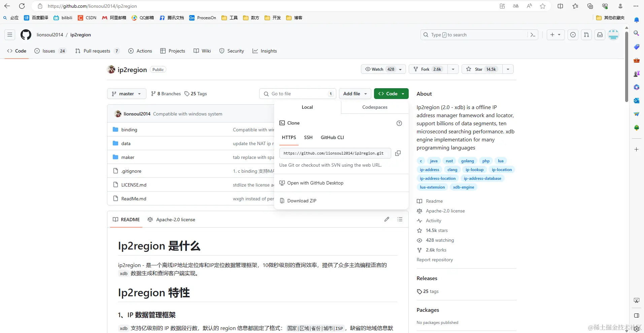Star the ip2region repository
The width and height of the screenshot is (644, 333).
point(482,69)
